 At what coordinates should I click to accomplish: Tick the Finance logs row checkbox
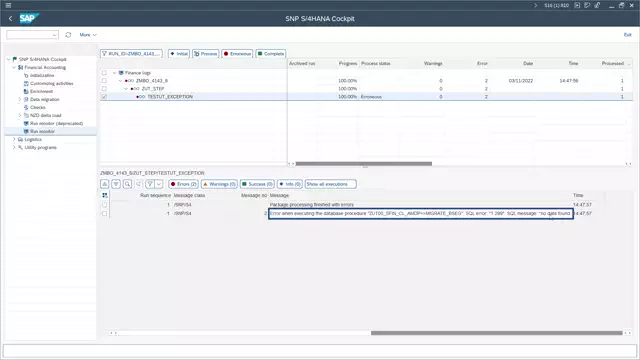click(x=104, y=73)
